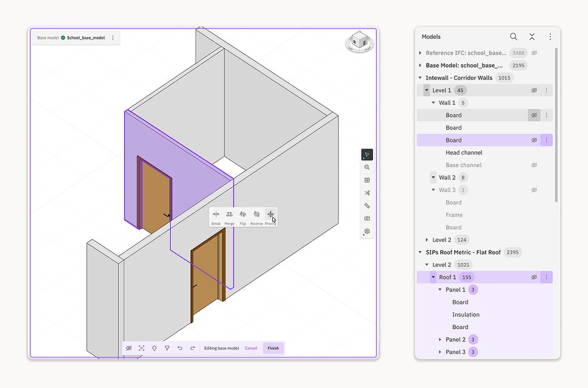
Task: Toggle visibility of Level 1
Action: coord(534,90)
